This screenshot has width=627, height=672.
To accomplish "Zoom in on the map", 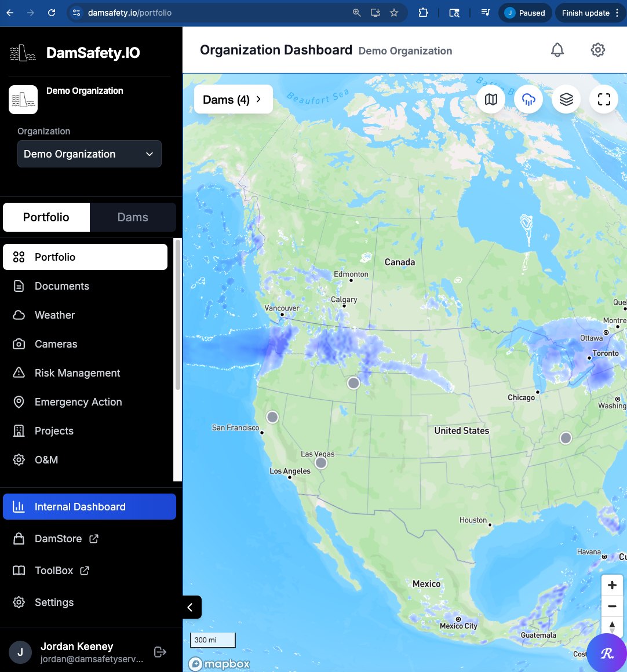I will tap(612, 585).
